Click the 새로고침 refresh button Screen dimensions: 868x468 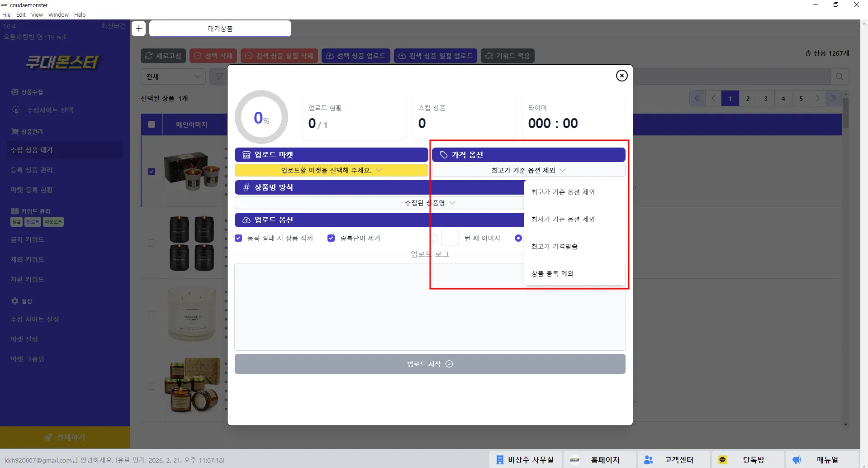[x=163, y=56]
